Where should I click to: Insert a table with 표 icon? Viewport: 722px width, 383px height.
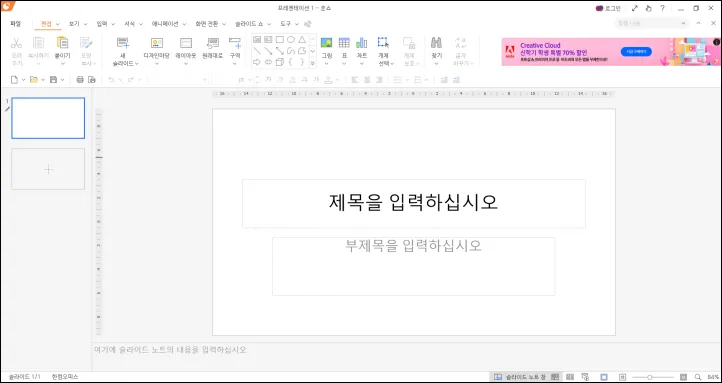click(x=344, y=43)
